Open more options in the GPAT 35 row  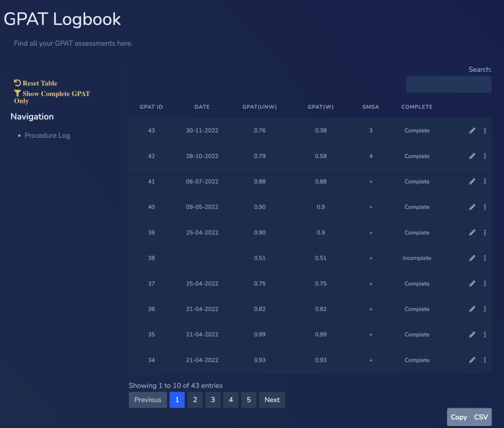tap(485, 335)
